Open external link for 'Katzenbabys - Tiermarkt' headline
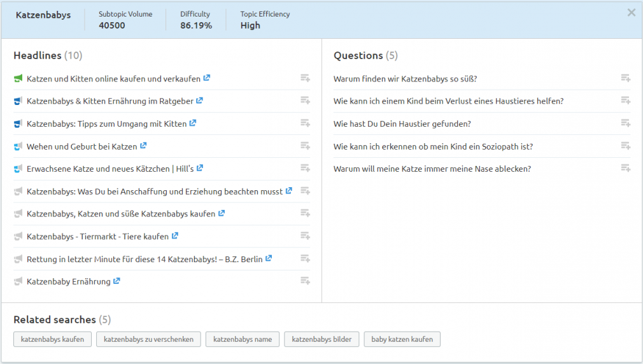The width and height of the screenshot is (643, 364). (x=174, y=235)
